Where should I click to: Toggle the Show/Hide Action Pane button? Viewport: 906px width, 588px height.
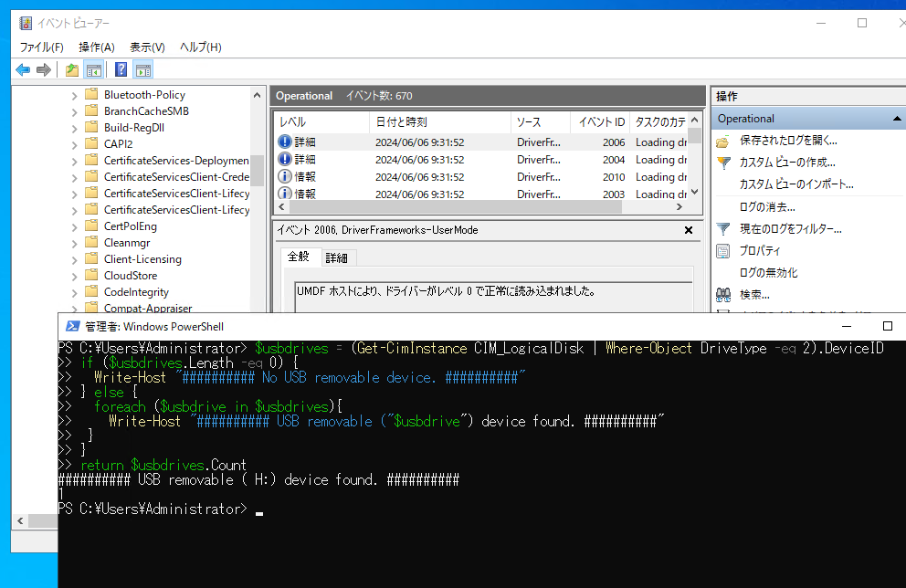pos(143,70)
